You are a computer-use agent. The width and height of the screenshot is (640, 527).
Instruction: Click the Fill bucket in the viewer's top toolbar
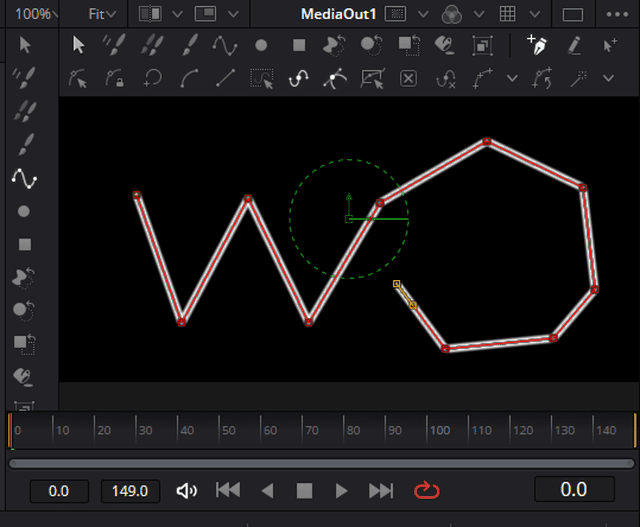(444, 45)
